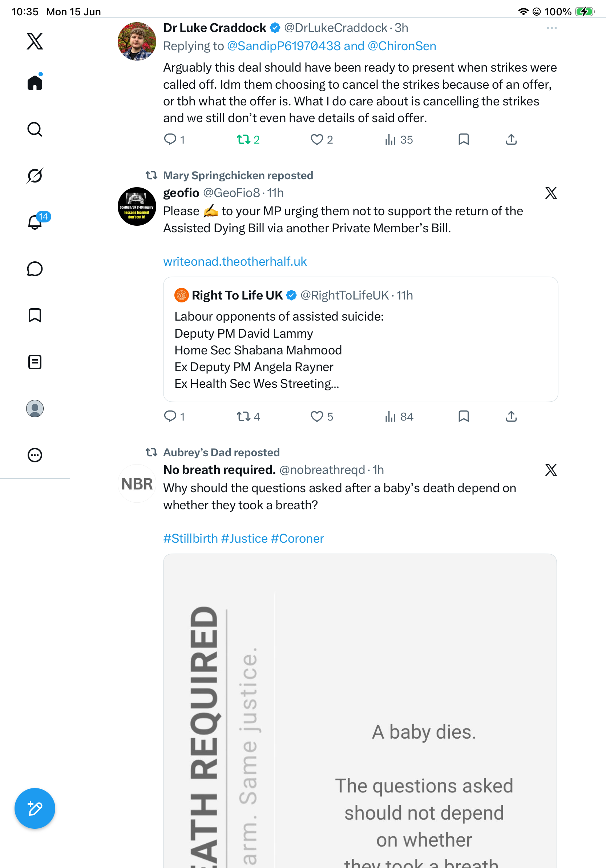Open the Grok icon in the sidebar
The height and width of the screenshot is (868, 606).
(35, 176)
